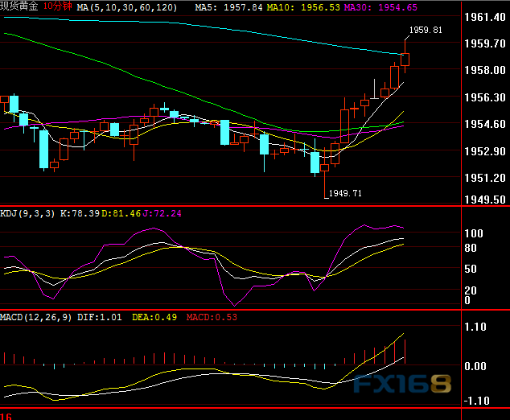Click the J:72.24 value
Viewport: 510px width, 420px height.
(x=162, y=213)
